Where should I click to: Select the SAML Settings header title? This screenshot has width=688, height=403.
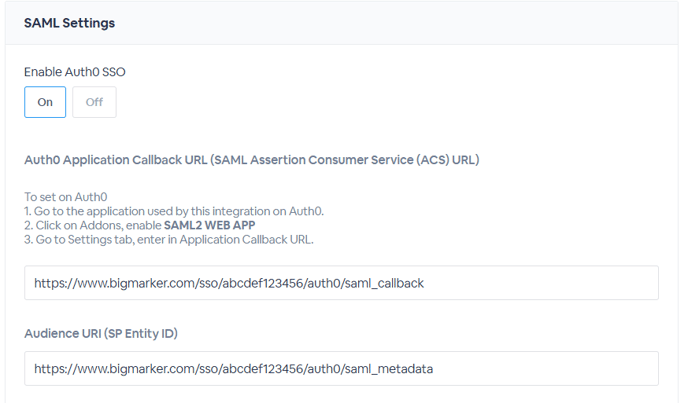tap(69, 23)
